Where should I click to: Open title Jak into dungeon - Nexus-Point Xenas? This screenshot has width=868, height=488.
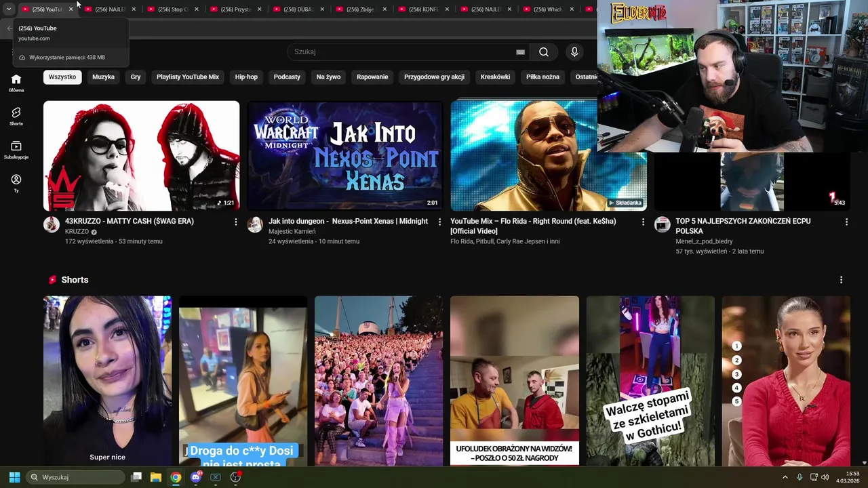coord(348,221)
